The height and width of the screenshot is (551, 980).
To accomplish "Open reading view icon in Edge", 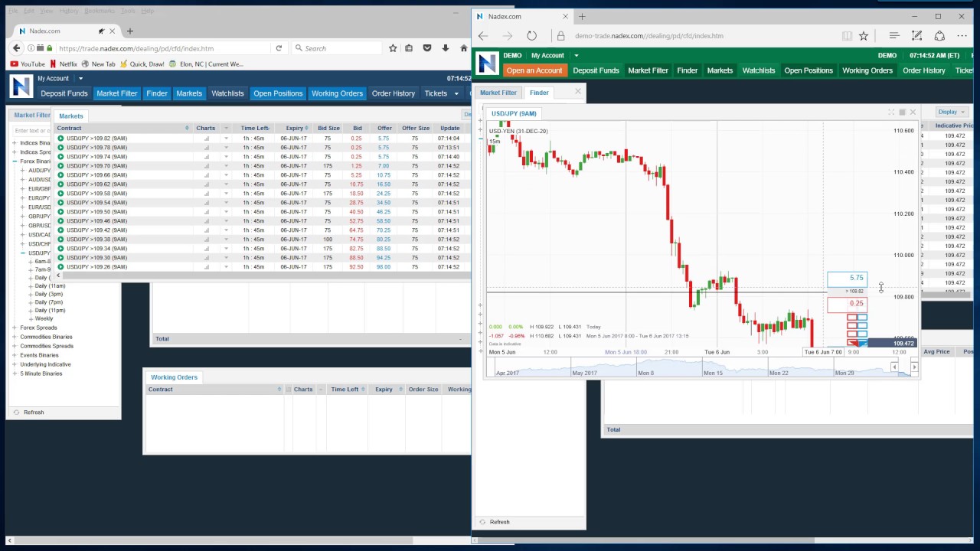I will (x=847, y=36).
